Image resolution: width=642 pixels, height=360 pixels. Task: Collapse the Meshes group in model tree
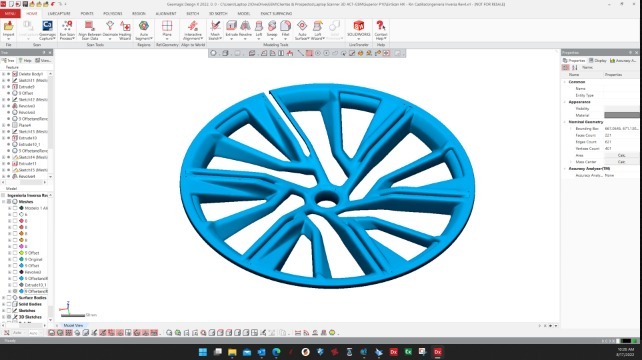[x=3, y=202]
